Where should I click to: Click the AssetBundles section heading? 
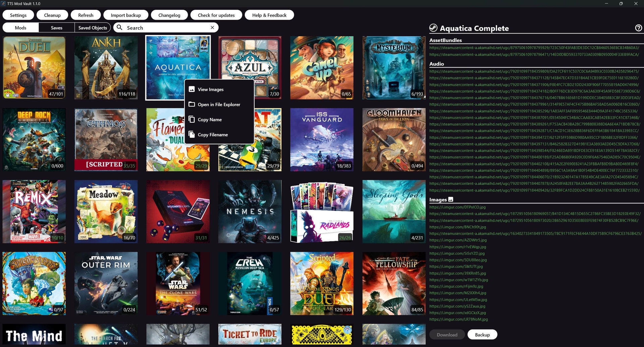click(445, 40)
